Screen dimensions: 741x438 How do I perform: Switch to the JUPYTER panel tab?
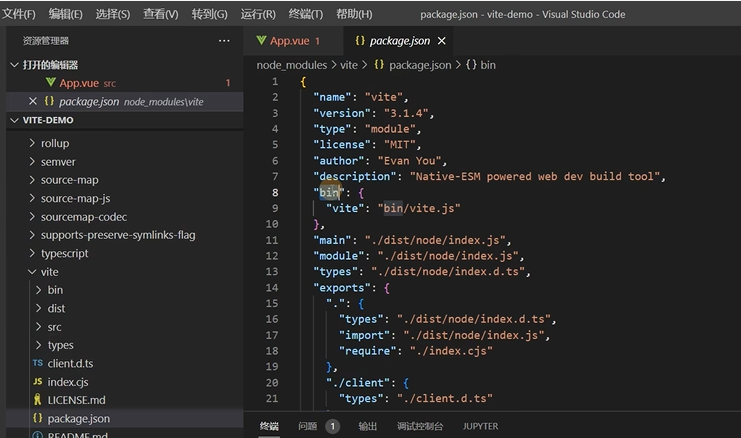click(481, 426)
